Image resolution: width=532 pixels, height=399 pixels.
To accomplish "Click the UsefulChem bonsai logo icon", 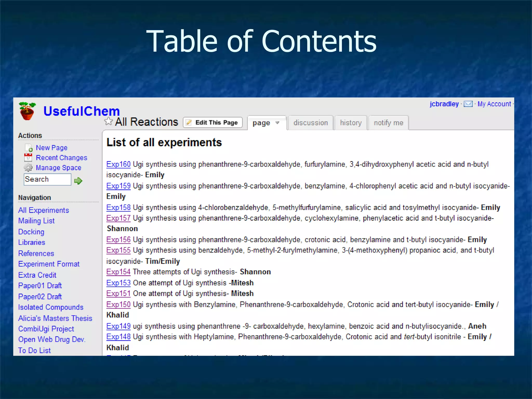I will tap(27, 111).
